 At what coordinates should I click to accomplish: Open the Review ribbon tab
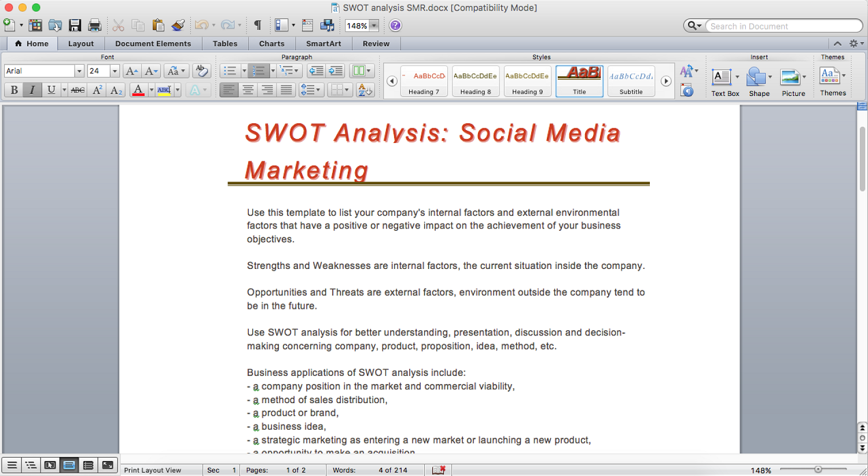point(376,43)
